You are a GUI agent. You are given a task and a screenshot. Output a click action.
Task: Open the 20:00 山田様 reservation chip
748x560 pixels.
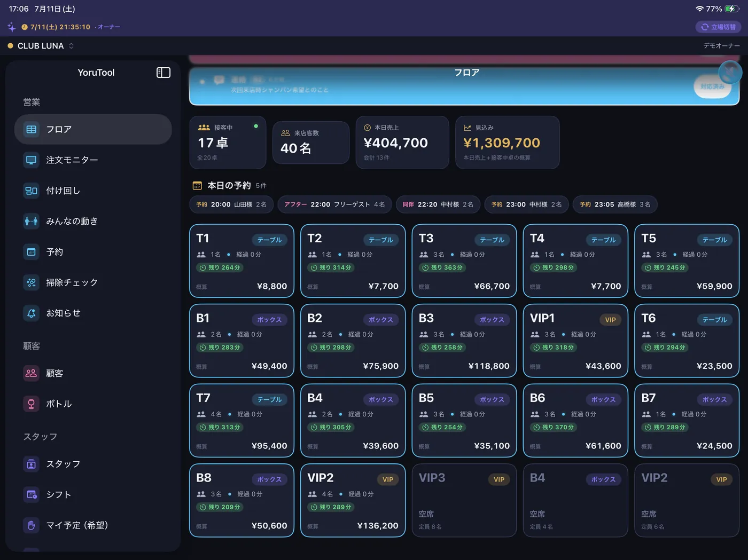[x=231, y=204]
